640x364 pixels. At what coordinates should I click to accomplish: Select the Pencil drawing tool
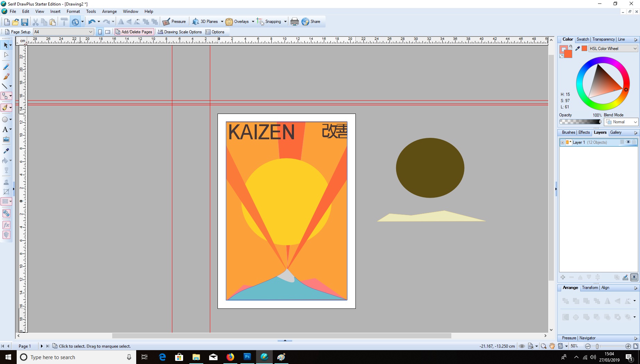[6, 67]
